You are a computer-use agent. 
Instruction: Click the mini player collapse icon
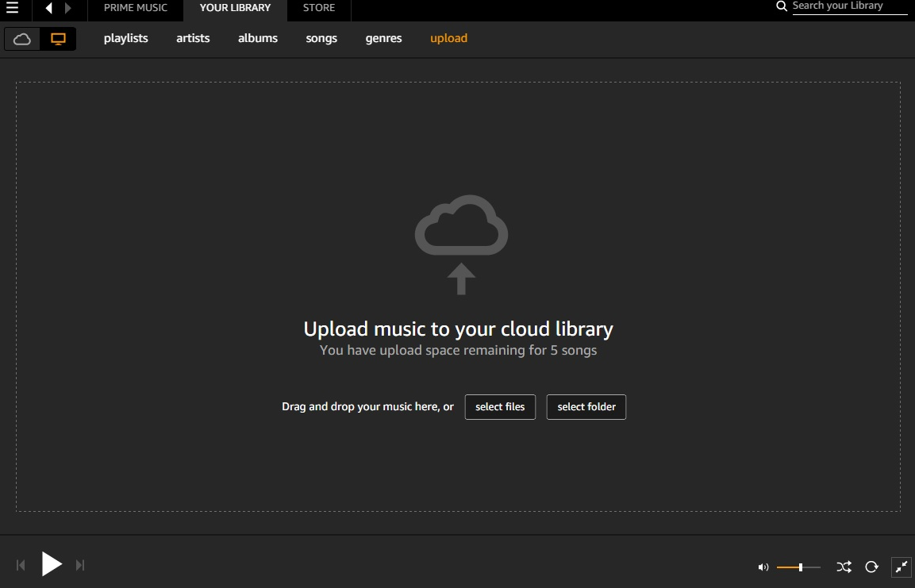click(902, 567)
